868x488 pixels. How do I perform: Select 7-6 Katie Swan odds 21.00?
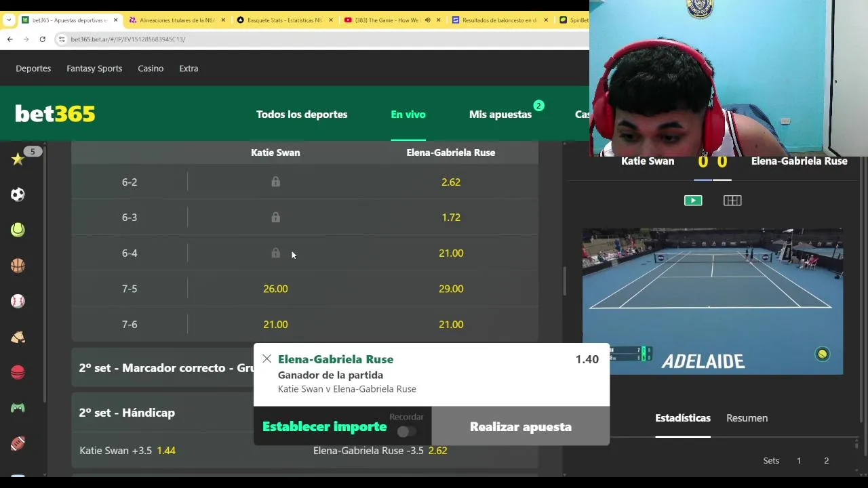275,325
